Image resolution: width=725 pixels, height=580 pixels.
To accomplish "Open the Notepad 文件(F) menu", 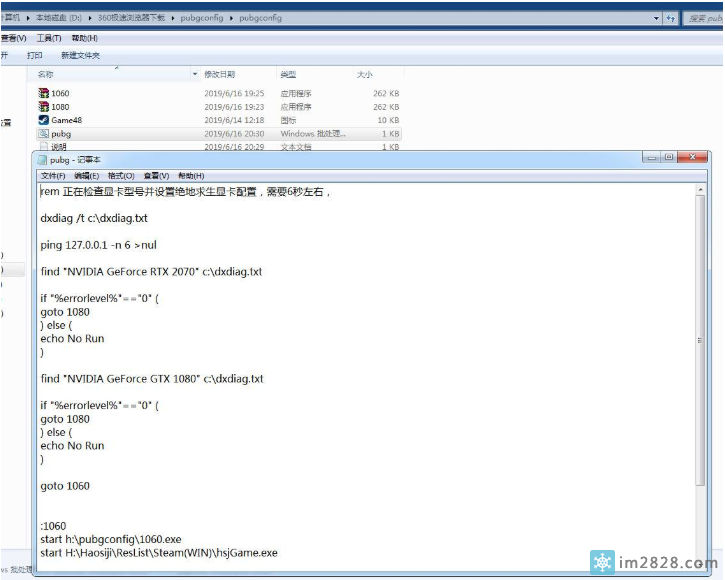I will pos(52,175).
